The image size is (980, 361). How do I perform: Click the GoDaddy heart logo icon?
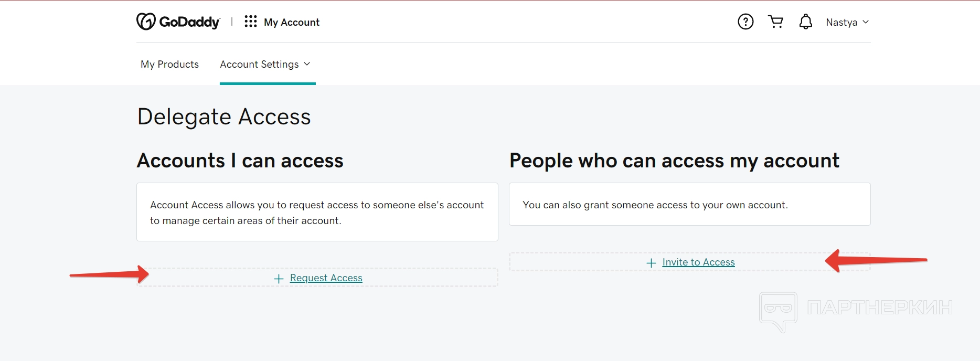pos(146,22)
